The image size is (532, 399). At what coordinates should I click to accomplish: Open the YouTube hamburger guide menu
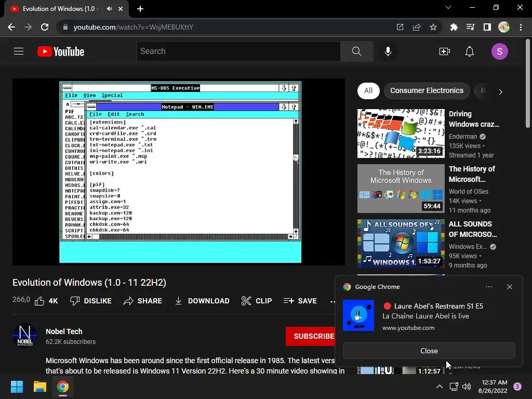19,51
